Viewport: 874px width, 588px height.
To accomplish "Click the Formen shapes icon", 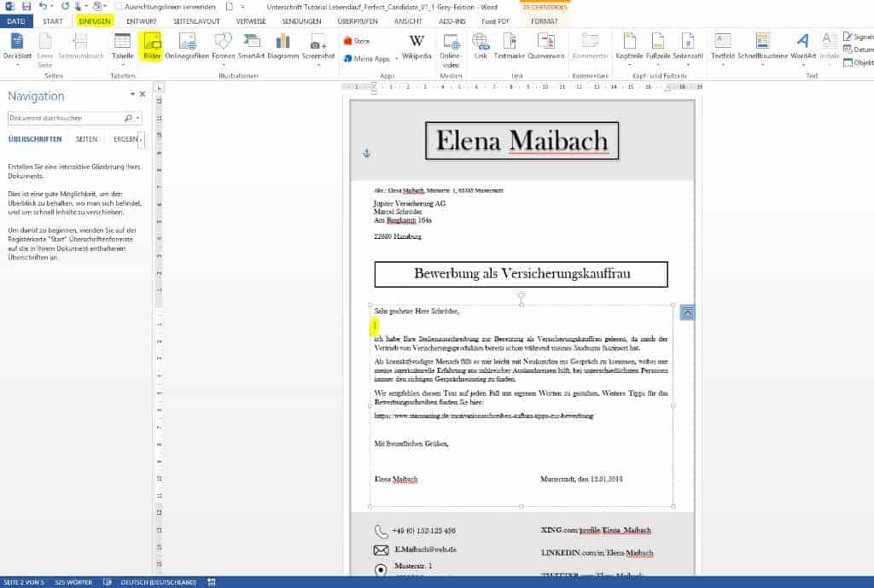I will [x=223, y=47].
